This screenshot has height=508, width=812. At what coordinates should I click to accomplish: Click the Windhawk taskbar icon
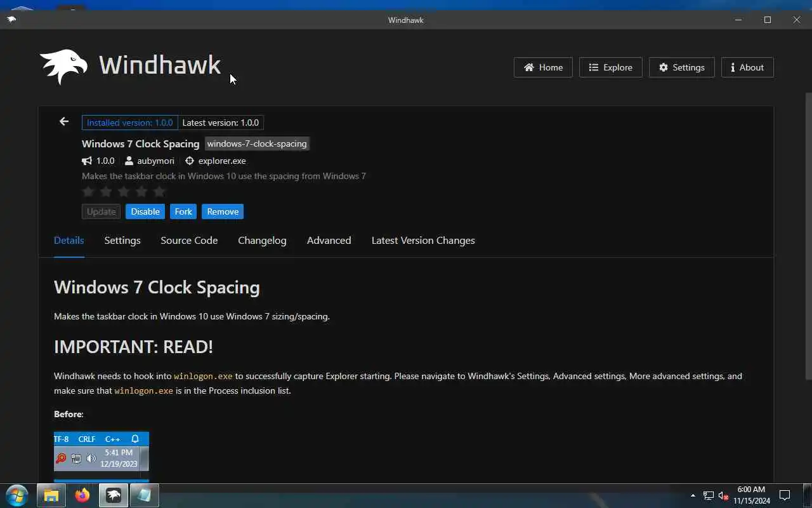(x=114, y=495)
